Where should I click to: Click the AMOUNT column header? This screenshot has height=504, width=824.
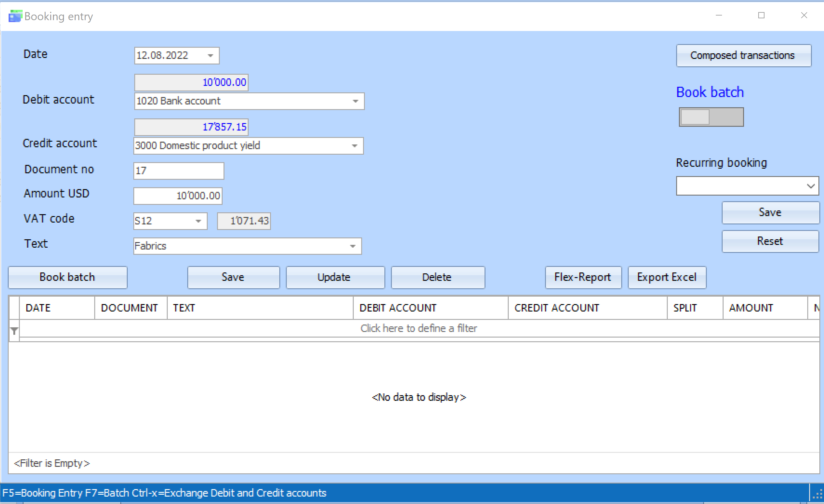(764, 308)
